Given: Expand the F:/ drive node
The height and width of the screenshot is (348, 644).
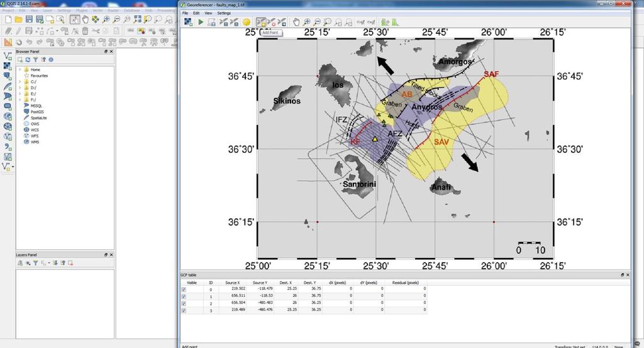Looking at the screenshot, I should [19, 100].
